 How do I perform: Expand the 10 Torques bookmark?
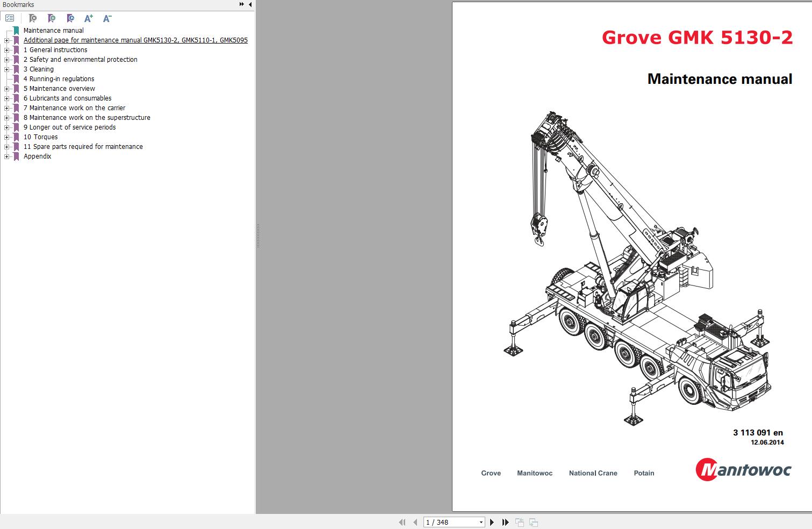[7, 137]
